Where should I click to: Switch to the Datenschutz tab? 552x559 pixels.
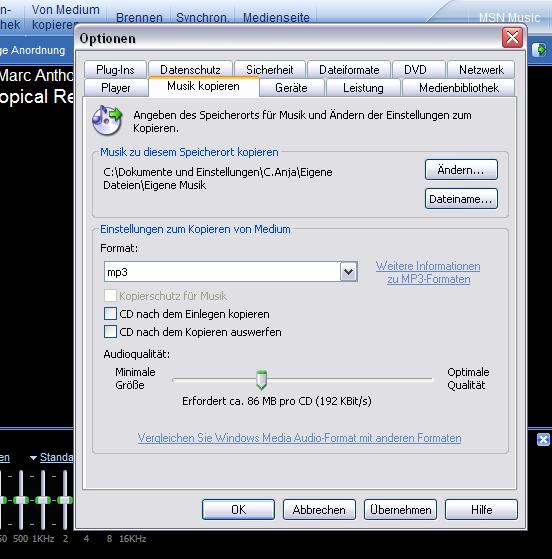click(190, 70)
